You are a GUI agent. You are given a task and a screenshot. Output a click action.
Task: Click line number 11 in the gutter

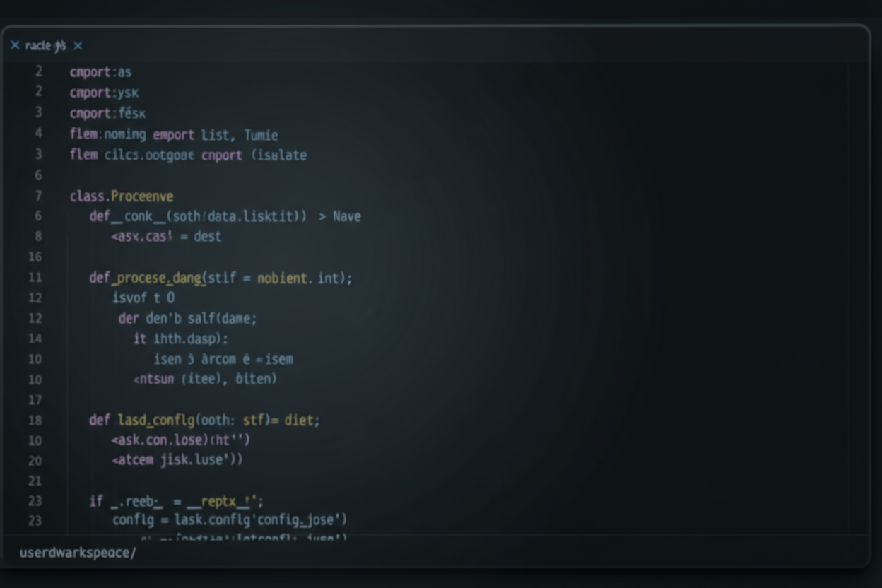pos(35,278)
